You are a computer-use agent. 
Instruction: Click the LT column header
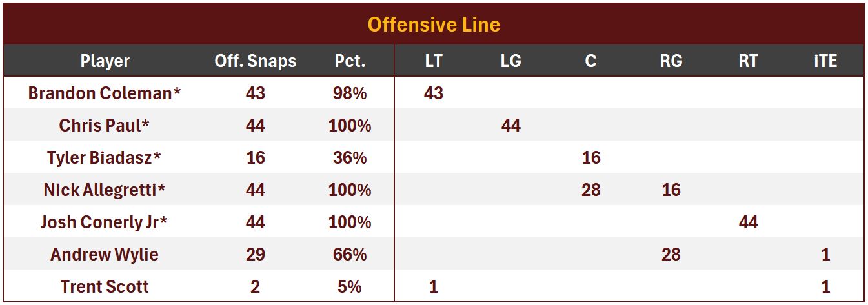click(434, 61)
